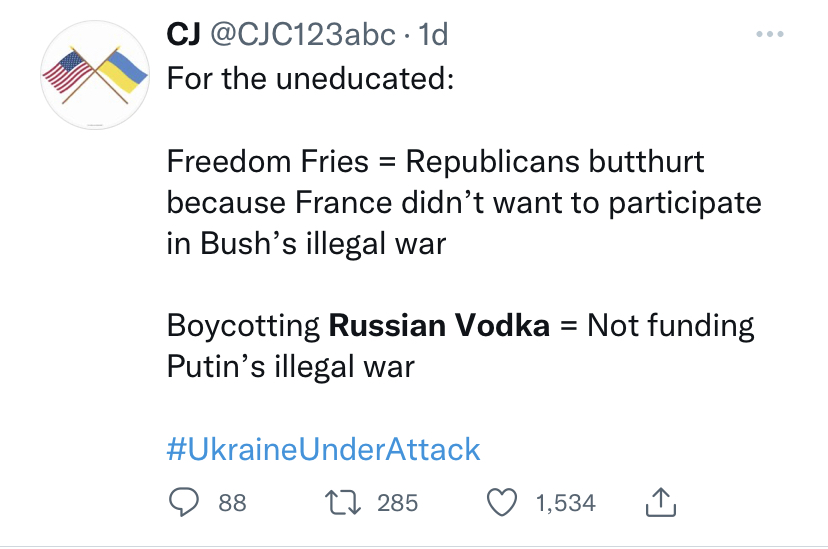This screenshot has width=828, height=549.
Task: Click the Ukrainian flag in the avatar
Action: (120, 70)
